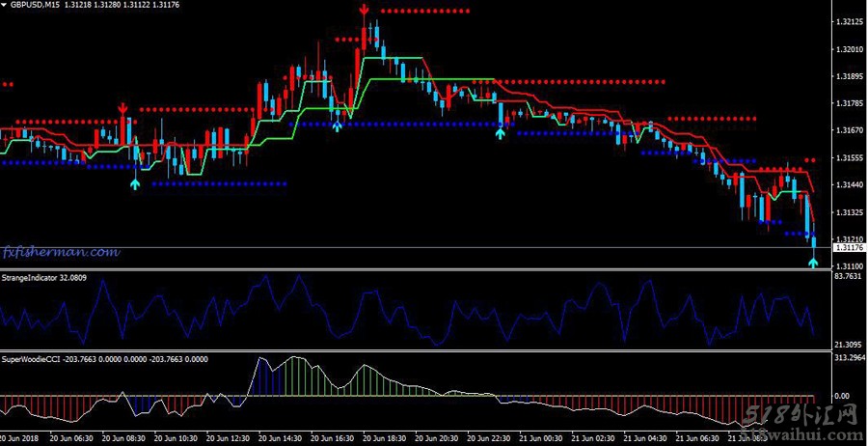Click the 1.31785 price scale label
Viewport: 868px width, 446px height.
pos(849,103)
